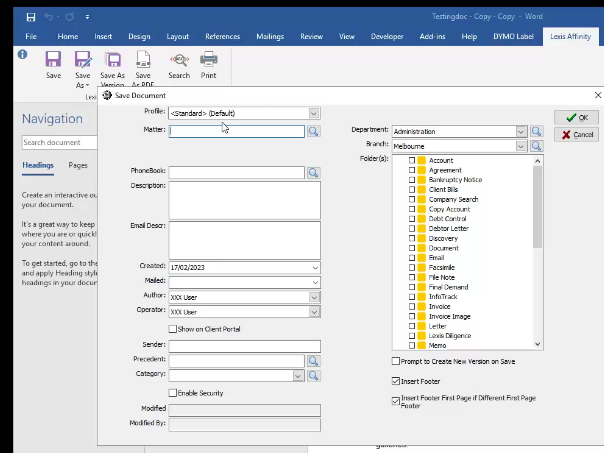The width and height of the screenshot is (604, 453).
Task: Open Matter lookup magnifier icon
Action: 313,131
